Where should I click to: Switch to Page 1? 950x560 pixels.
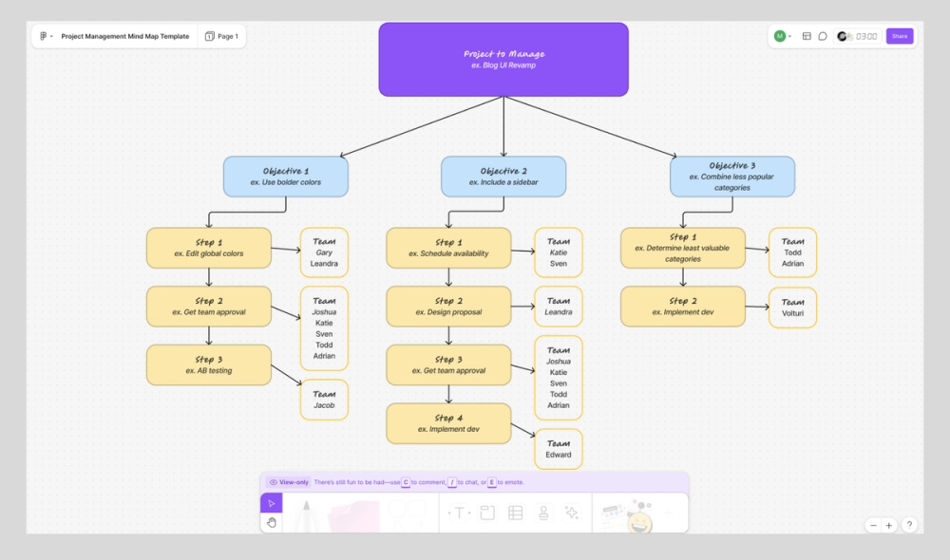coord(222,36)
